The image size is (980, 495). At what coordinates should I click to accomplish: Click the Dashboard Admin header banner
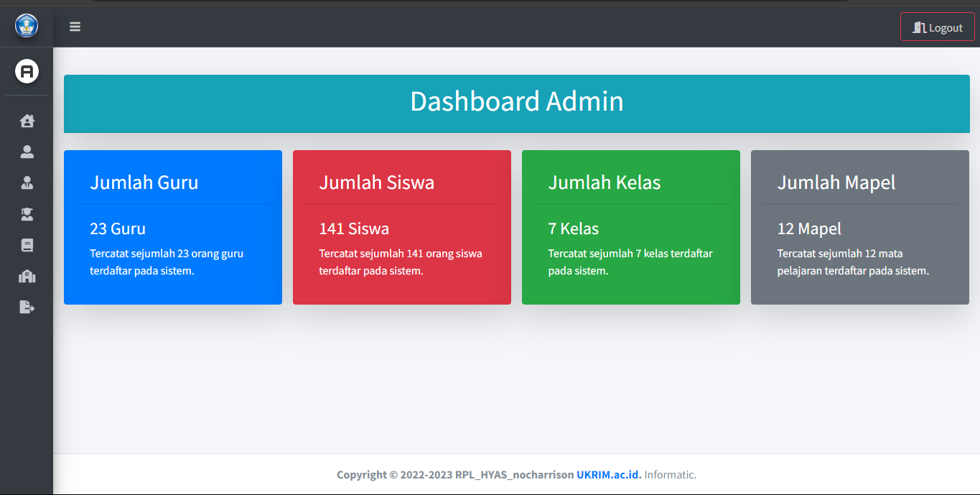tap(516, 103)
